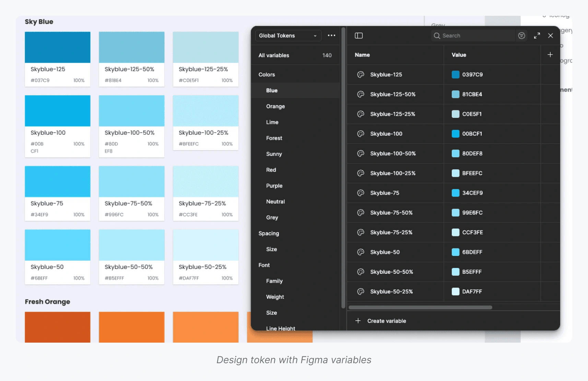Select the Purple color group
Screen dimensions: 588x381
click(274, 186)
